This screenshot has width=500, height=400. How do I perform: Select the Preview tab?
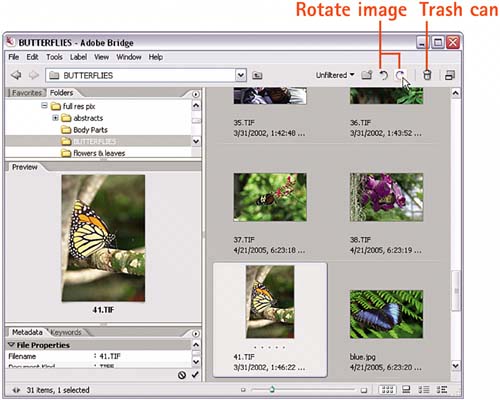pyautogui.click(x=25, y=167)
